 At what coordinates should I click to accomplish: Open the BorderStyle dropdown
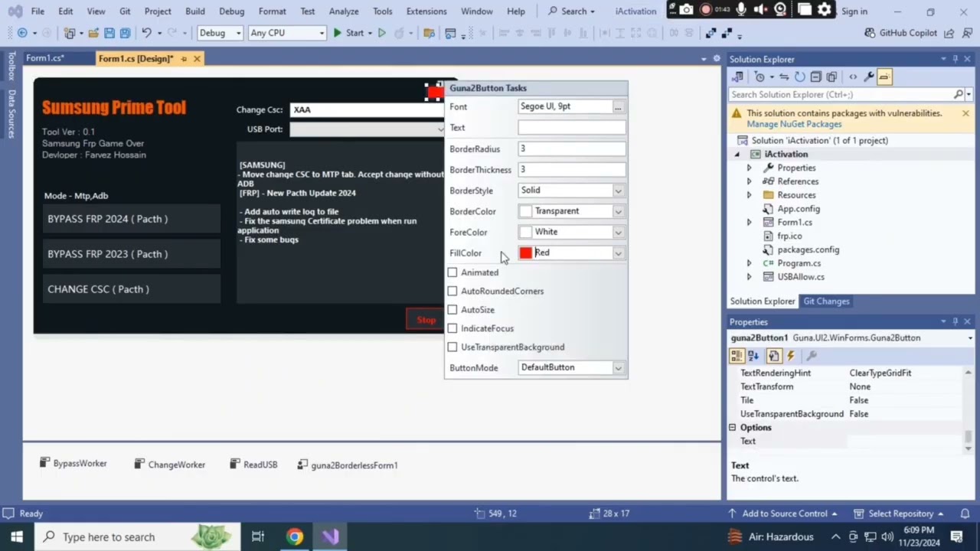[x=618, y=191]
